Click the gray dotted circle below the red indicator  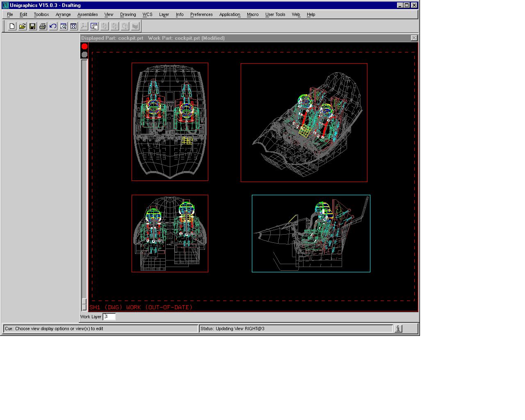84,55
